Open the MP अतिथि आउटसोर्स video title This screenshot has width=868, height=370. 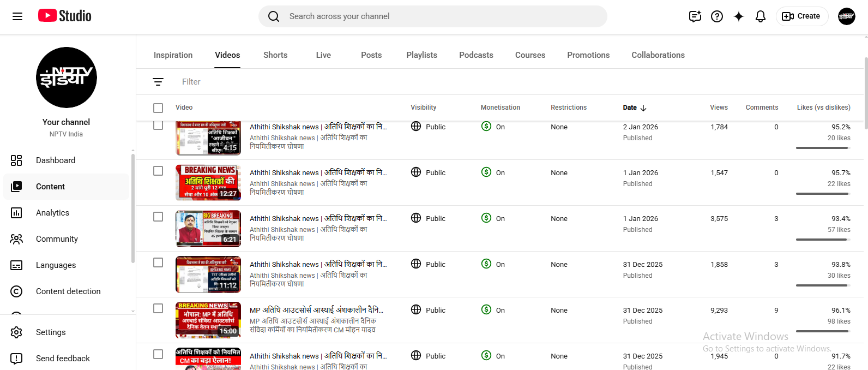coord(316,310)
